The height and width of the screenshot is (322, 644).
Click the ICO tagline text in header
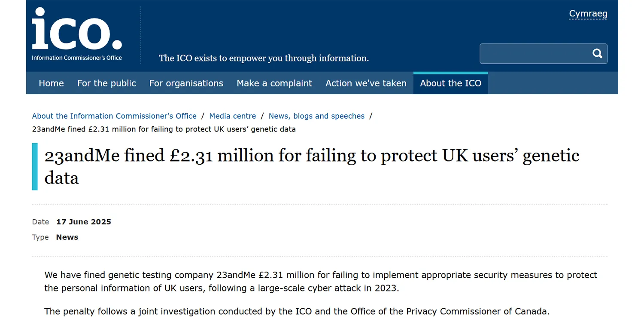coord(264,58)
